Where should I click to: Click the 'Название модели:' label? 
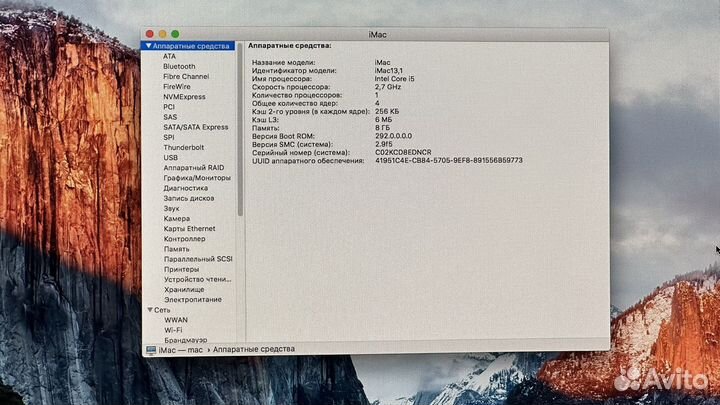coord(283,62)
